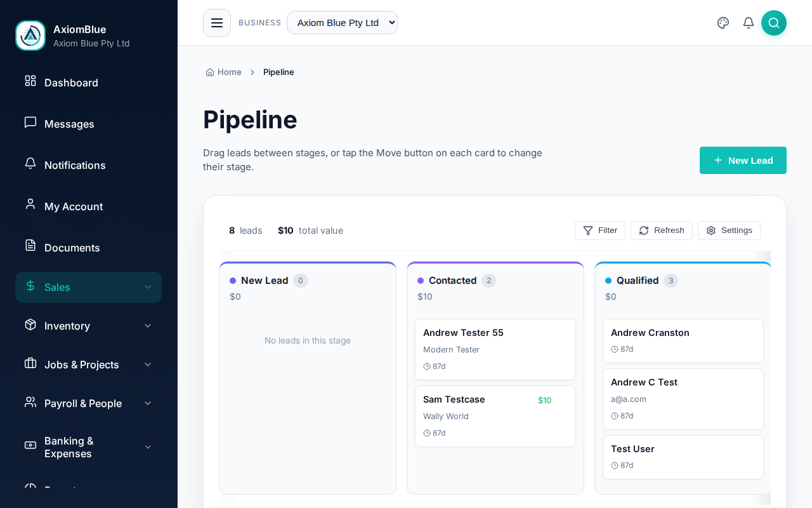Collapse the Sales section chevron
Image resolution: width=812 pixels, height=508 pixels.
click(x=148, y=287)
